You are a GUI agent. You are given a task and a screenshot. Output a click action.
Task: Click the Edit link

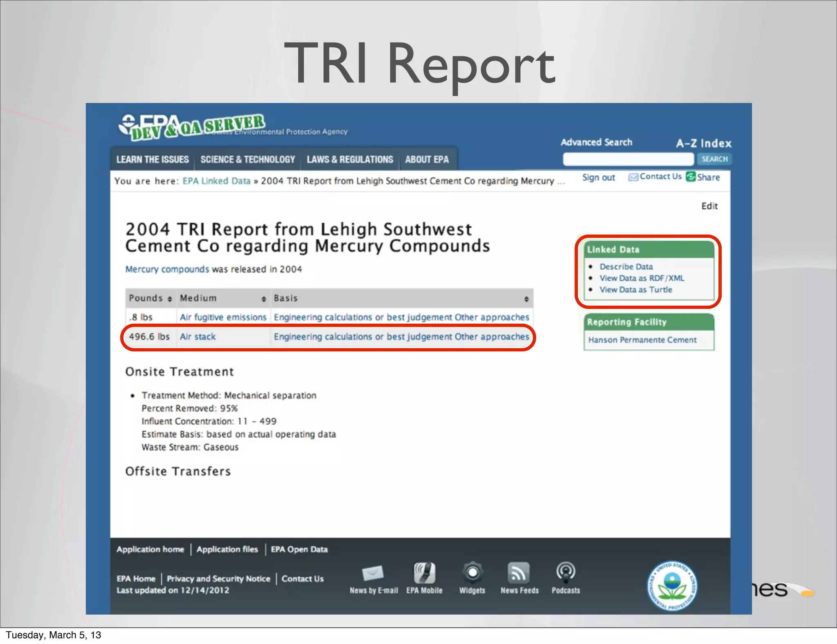[x=709, y=206]
